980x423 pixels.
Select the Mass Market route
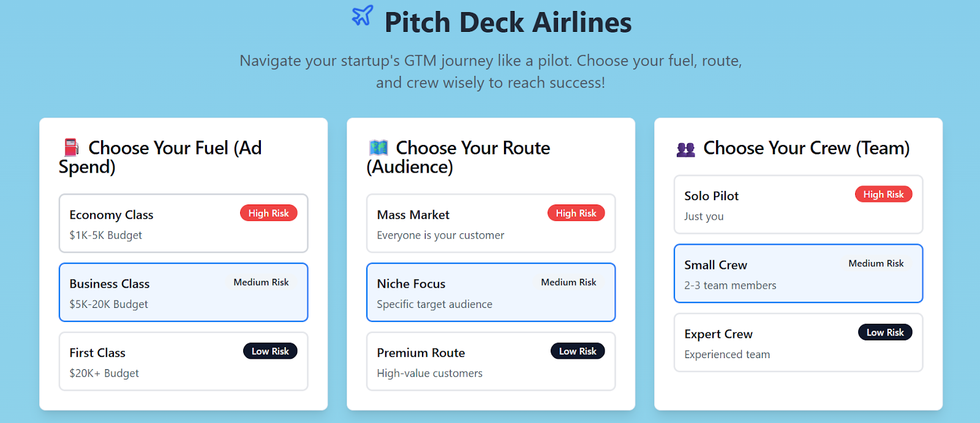click(491, 223)
